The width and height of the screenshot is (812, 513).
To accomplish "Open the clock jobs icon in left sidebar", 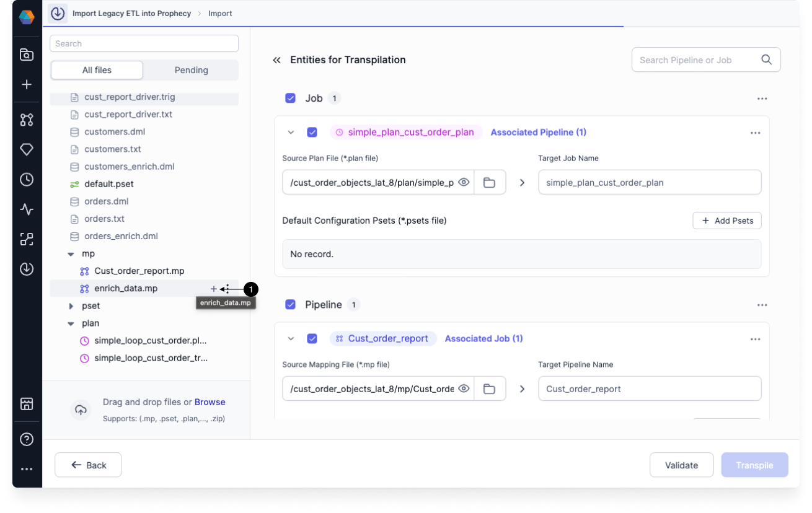I will click(27, 180).
